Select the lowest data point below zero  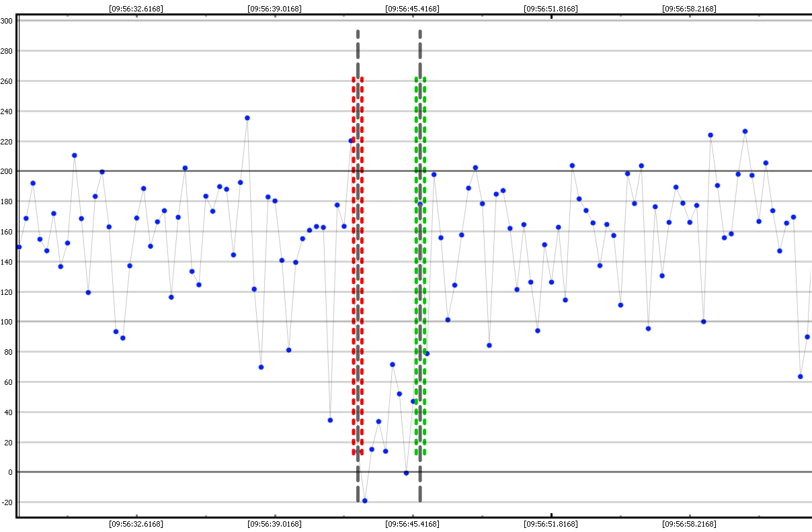[364, 500]
